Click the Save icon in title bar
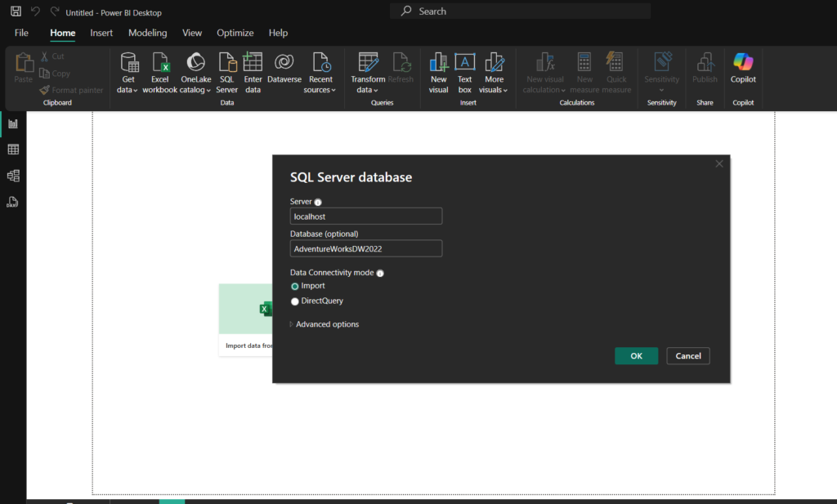This screenshot has width=837, height=504. pyautogui.click(x=16, y=11)
